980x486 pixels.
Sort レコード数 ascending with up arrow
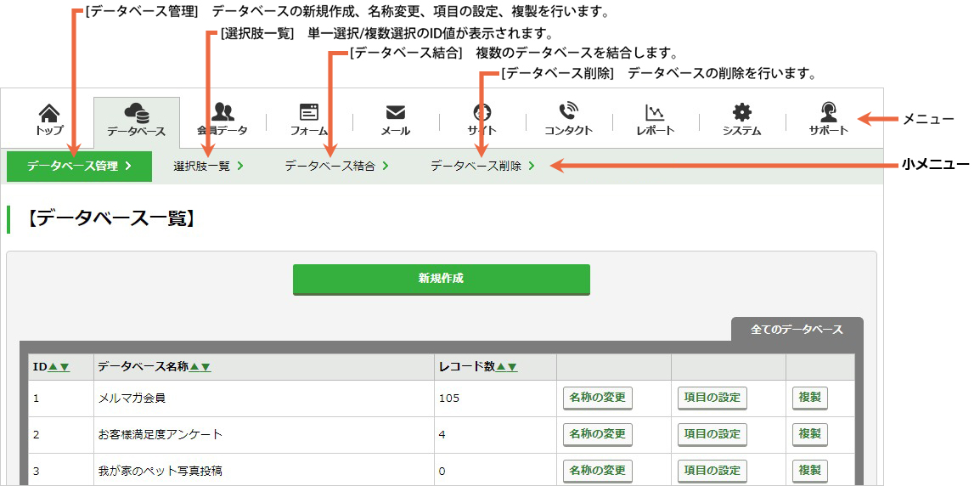click(x=501, y=367)
